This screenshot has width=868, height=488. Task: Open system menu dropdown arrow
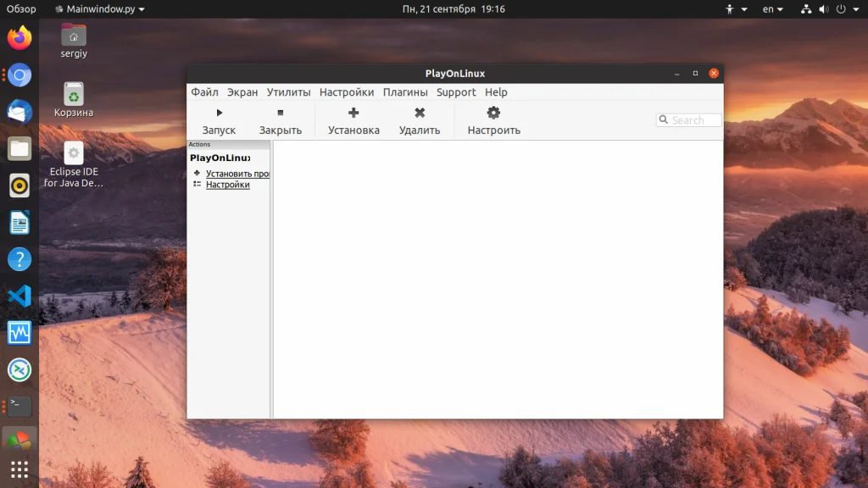pos(856,9)
